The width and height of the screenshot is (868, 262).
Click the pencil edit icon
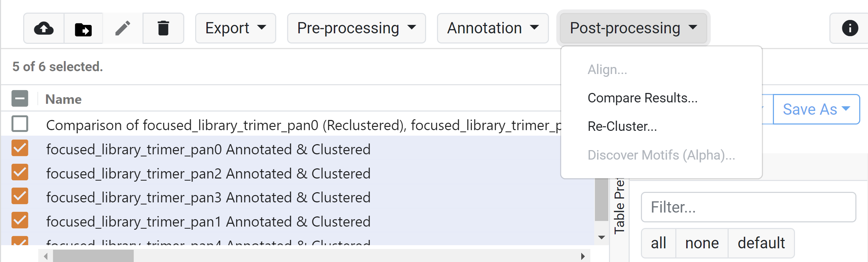pos(123,28)
